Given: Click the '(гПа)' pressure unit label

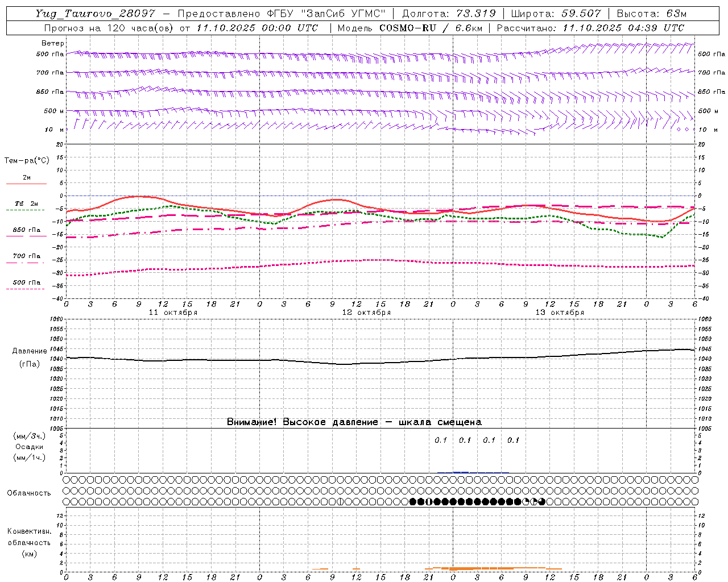Looking at the screenshot, I should tap(30, 364).
